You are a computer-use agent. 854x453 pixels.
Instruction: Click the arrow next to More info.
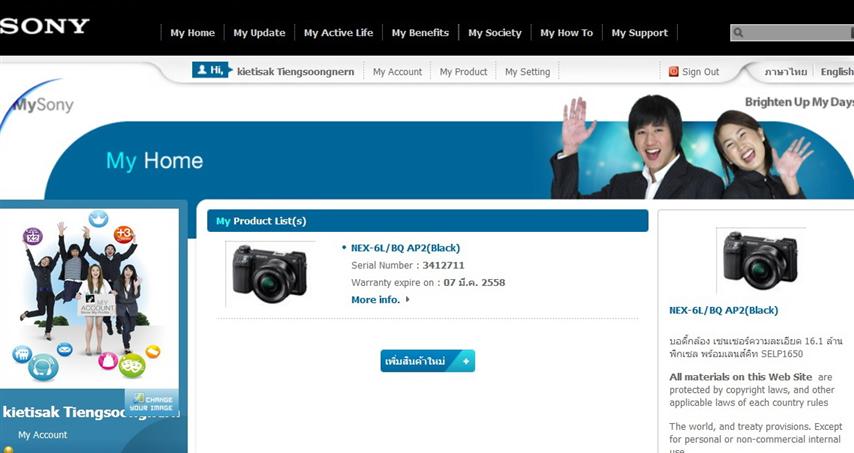click(x=407, y=299)
